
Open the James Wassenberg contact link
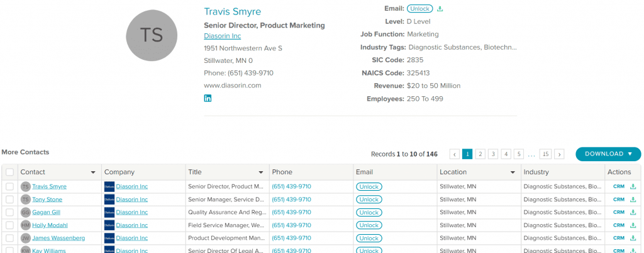coord(58,239)
